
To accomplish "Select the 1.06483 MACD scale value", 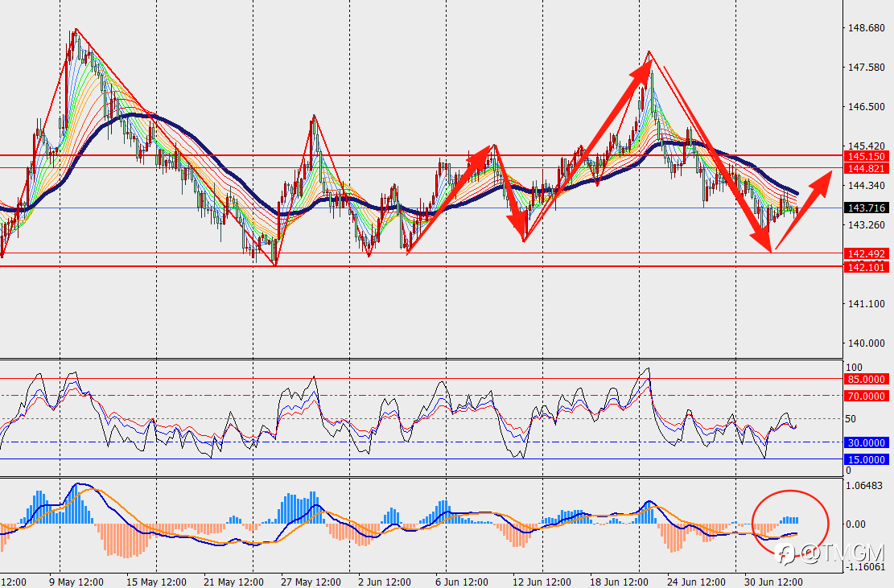I will point(864,486).
